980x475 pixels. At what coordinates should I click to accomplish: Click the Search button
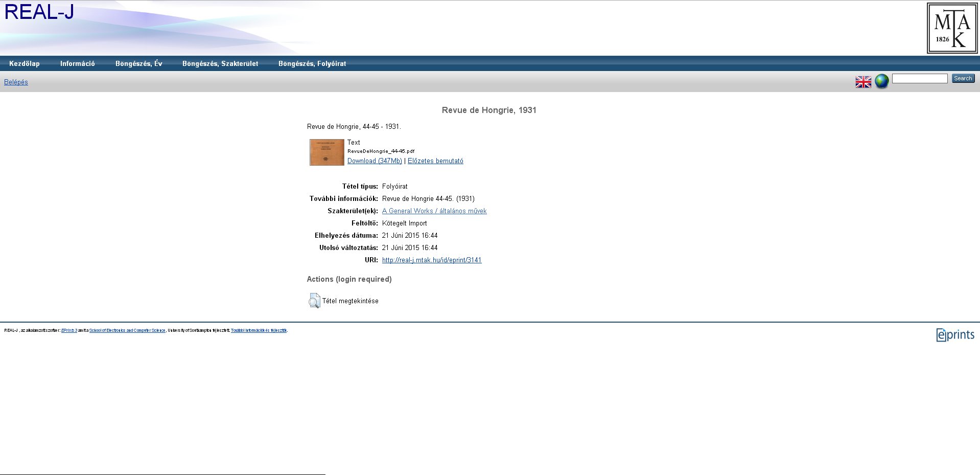click(x=963, y=78)
